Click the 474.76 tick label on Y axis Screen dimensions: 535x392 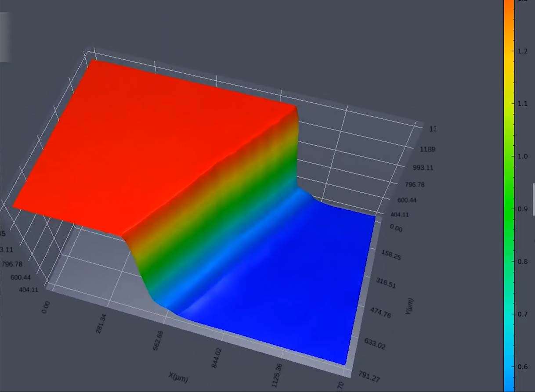click(x=380, y=313)
